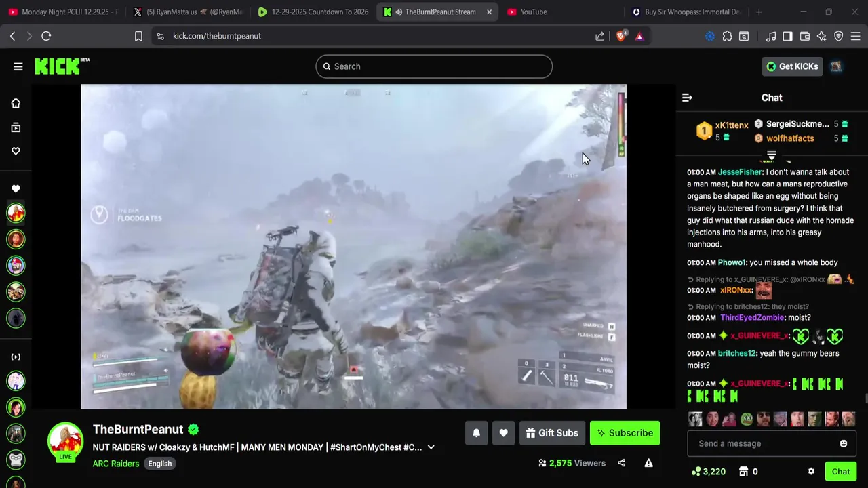Click the TheBurntPeanut streamer avatar
Viewport: 868px width, 488px height.
tap(65, 440)
